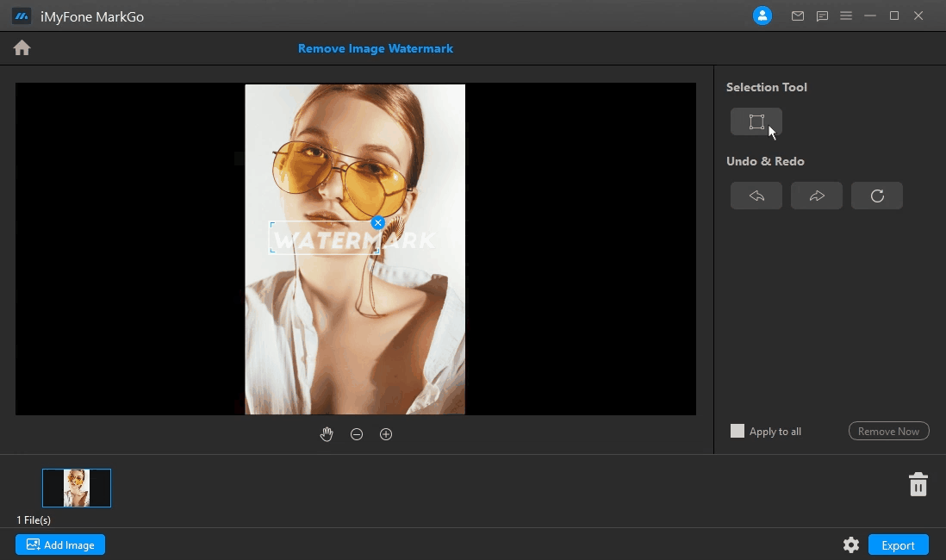Open the feedback chat bubble
This screenshot has width=946, height=560.
[821, 16]
